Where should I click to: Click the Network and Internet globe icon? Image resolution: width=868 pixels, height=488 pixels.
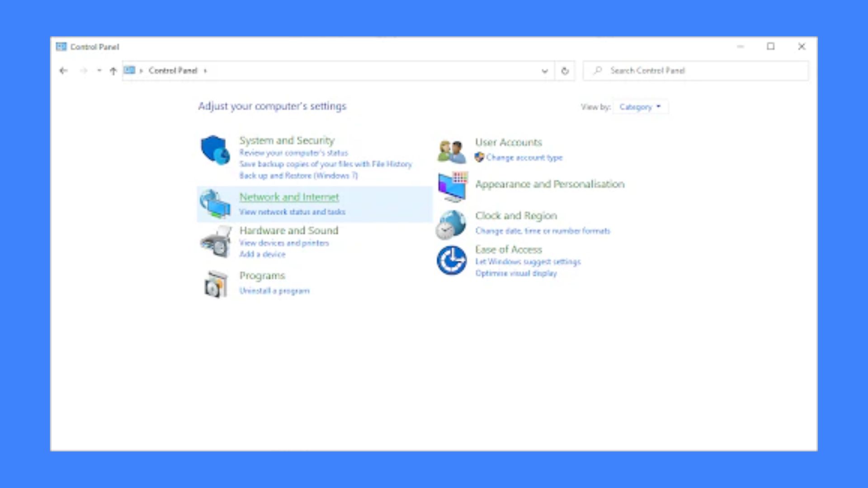tap(215, 204)
